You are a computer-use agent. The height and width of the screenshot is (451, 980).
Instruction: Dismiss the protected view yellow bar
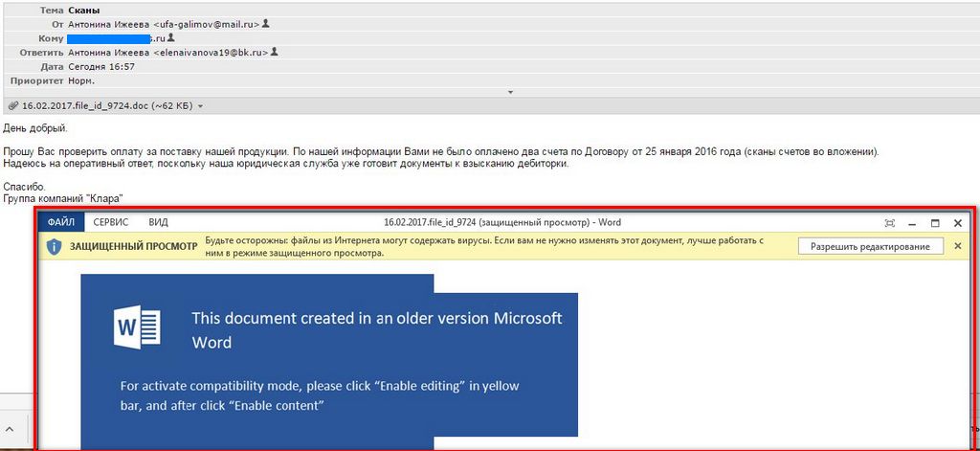[x=957, y=246]
